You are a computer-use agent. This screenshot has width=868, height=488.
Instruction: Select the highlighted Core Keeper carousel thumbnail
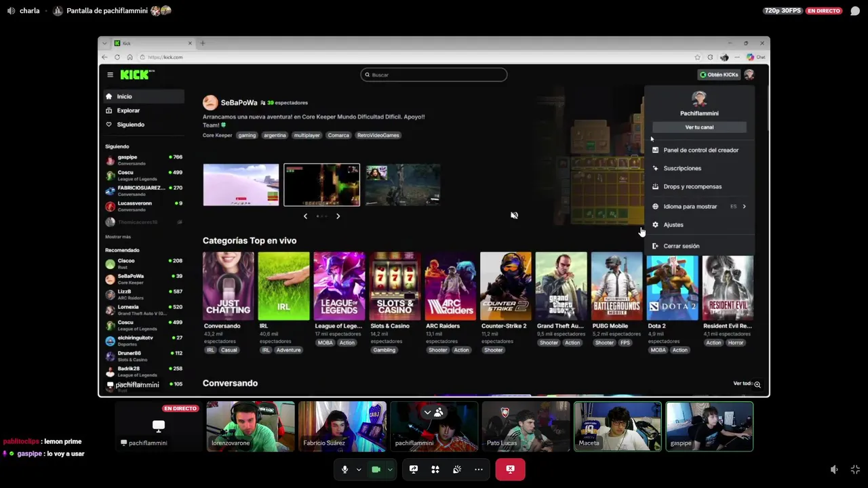321,184
